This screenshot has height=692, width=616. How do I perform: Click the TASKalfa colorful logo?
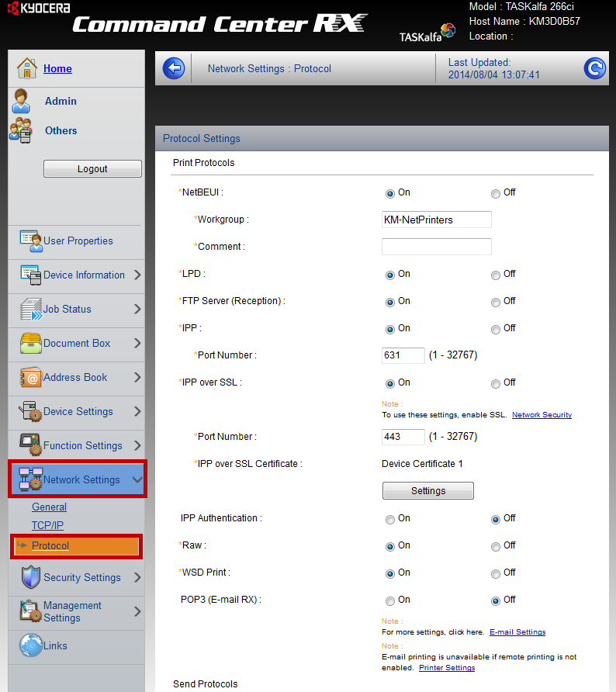pyautogui.click(x=448, y=30)
